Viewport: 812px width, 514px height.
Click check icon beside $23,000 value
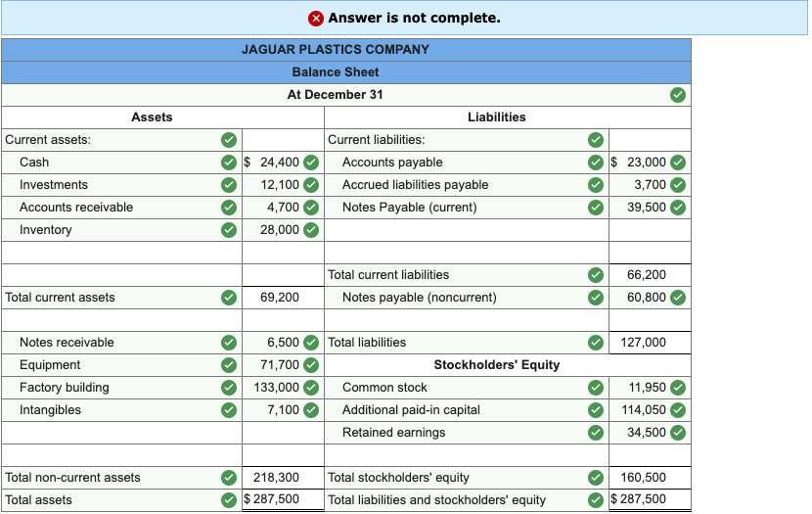tap(678, 163)
